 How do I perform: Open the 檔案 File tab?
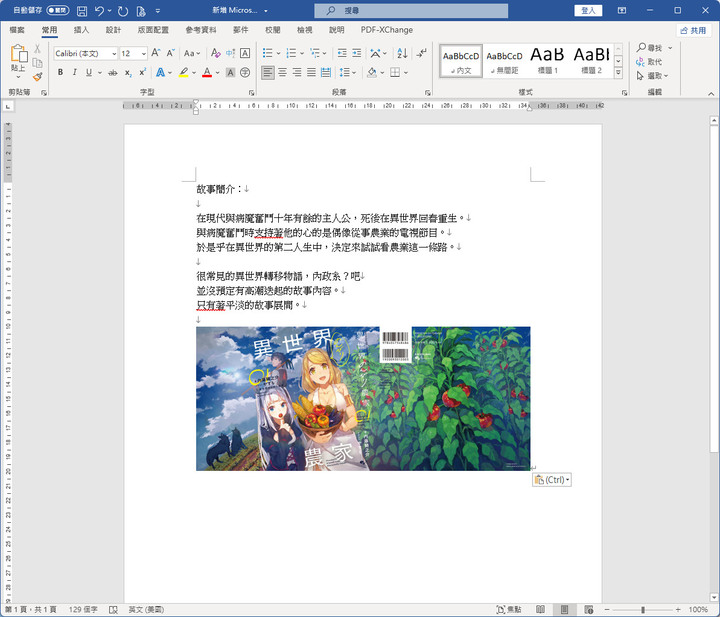pos(17,30)
